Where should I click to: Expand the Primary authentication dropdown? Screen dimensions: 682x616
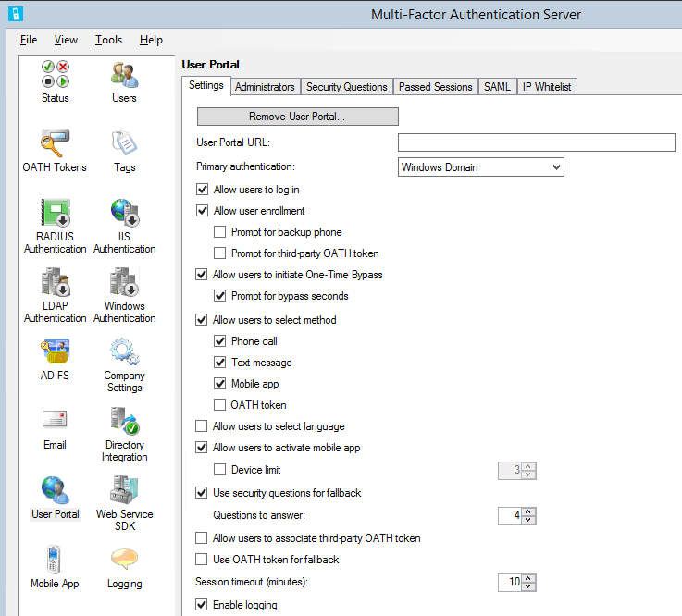(555, 167)
